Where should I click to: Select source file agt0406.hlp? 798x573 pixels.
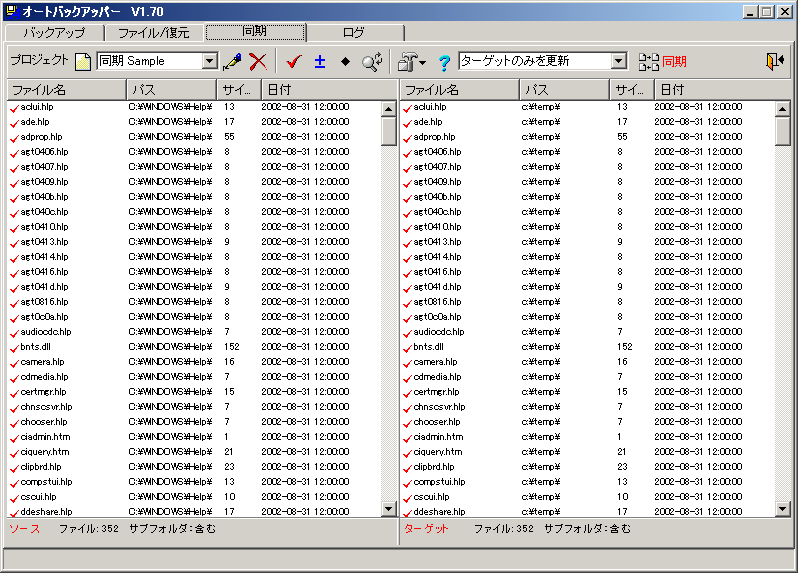coord(44,152)
